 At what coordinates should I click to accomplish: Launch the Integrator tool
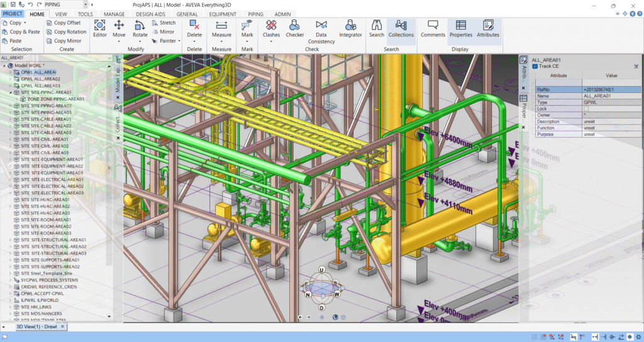[x=350, y=28]
